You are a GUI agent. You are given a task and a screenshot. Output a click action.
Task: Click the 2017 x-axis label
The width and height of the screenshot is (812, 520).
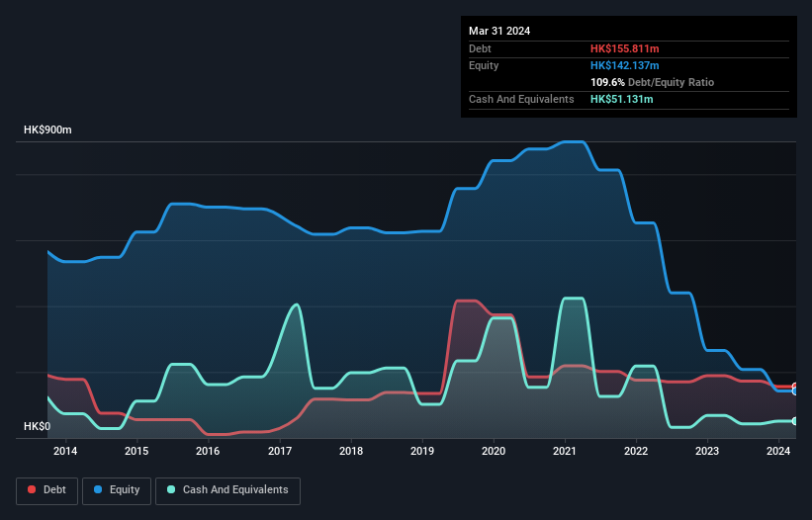click(280, 451)
